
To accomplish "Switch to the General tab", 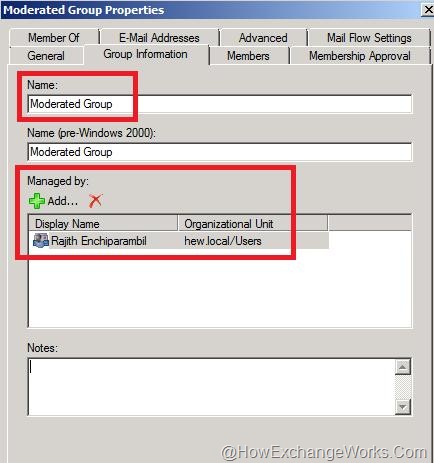I will [46, 56].
